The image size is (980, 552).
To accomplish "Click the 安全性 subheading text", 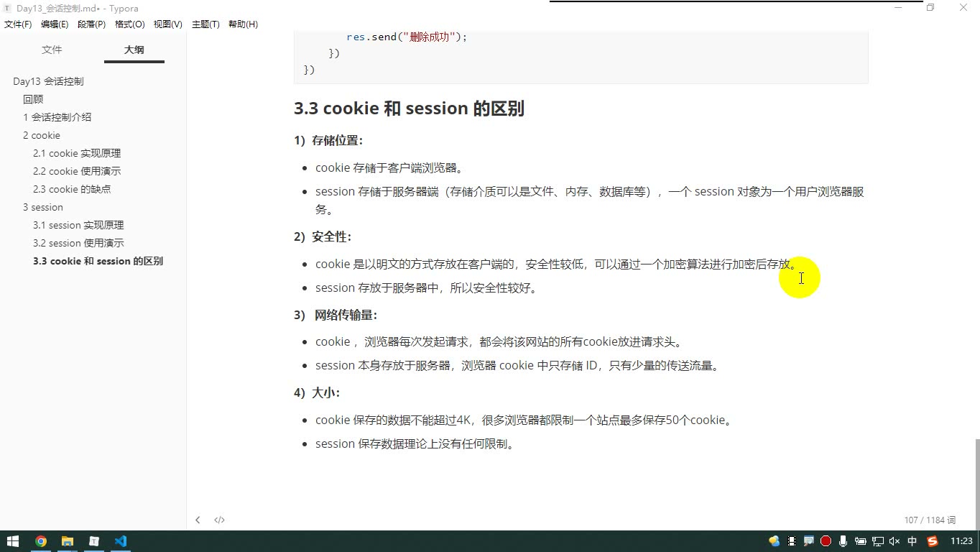I will click(329, 236).
